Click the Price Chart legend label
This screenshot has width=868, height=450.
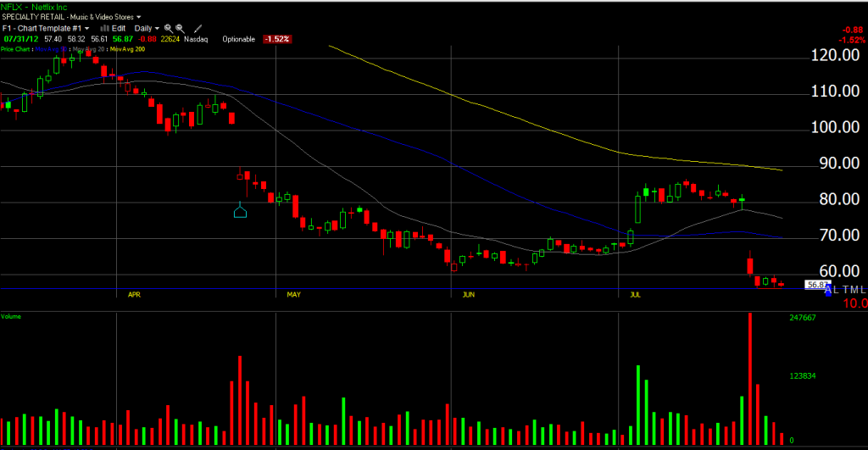15,49
